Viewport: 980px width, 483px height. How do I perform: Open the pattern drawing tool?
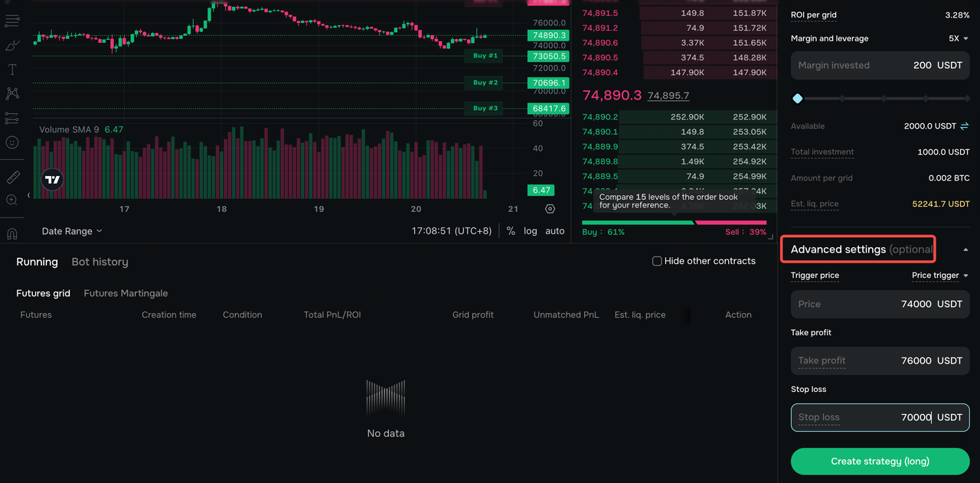(12, 93)
